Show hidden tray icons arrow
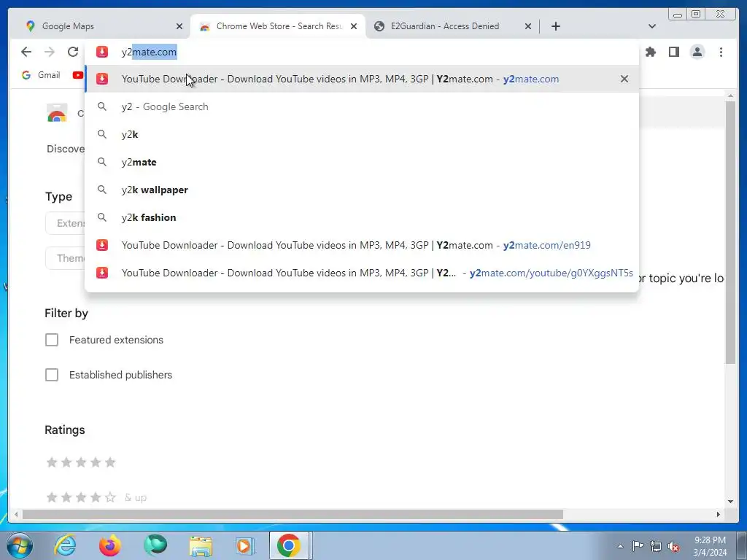This screenshot has height=560, width=747. pos(620,546)
